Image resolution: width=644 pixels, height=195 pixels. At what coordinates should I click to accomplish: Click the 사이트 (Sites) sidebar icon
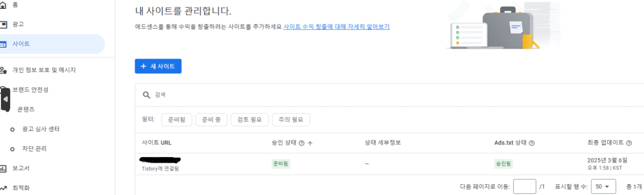click(x=4, y=44)
